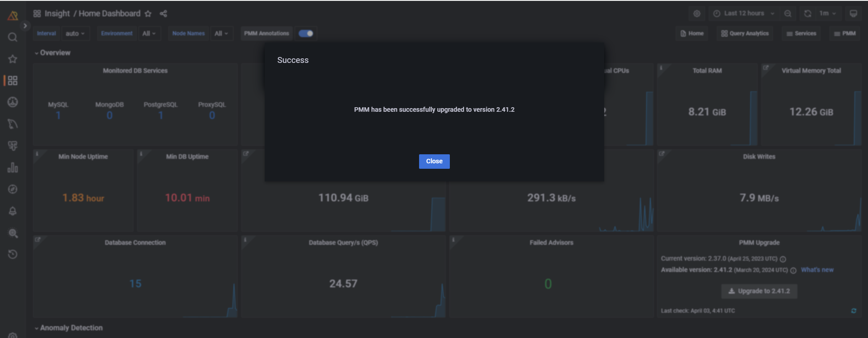
Task: Open Starred dashboards from the side menu
Action: (x=13, y=59)
